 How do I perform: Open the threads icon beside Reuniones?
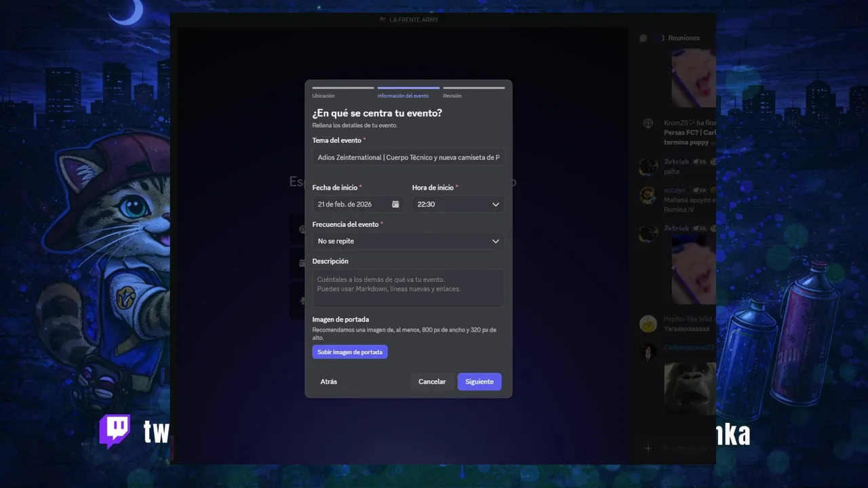643,38
